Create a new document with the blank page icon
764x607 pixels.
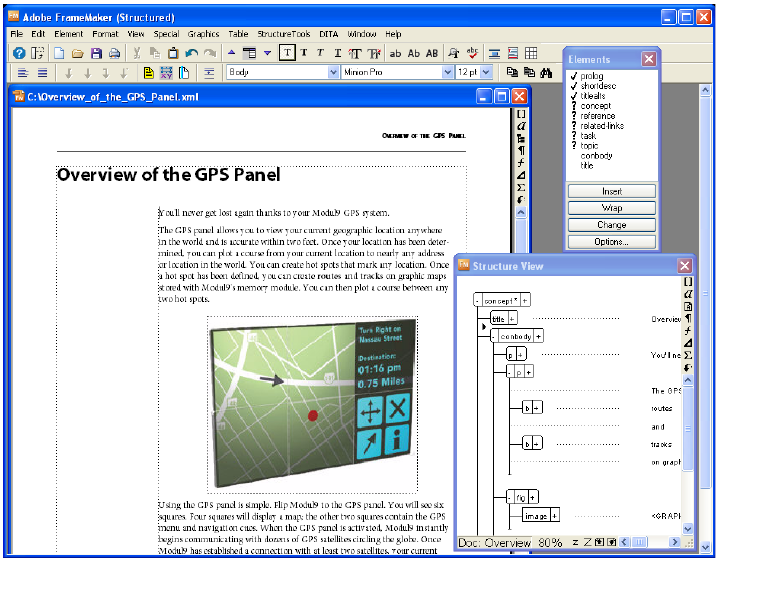(x=59, y=53)
